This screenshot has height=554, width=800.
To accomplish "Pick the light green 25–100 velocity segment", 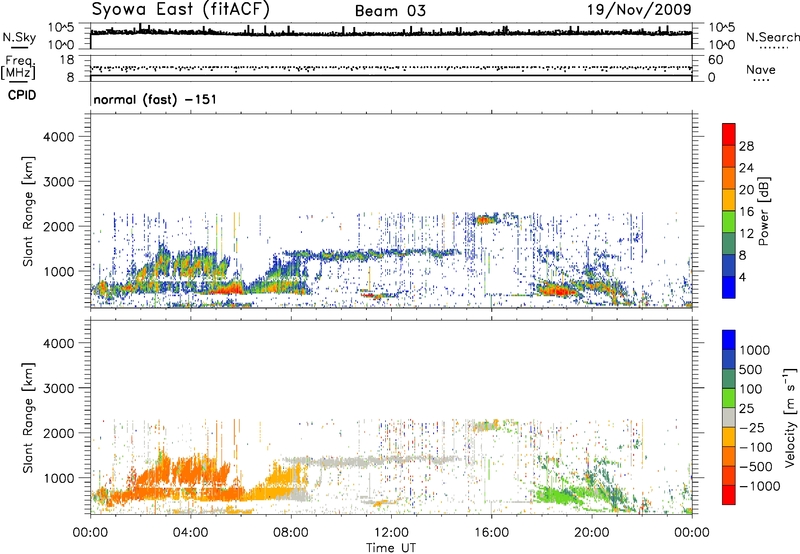I will pyautogui.click(x=729, y=398).
